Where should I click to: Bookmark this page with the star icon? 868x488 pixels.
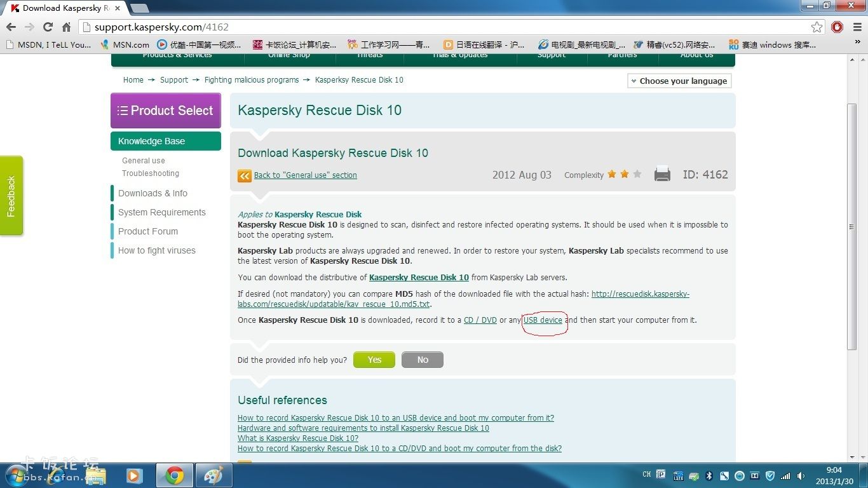click(x=817, y=27)
